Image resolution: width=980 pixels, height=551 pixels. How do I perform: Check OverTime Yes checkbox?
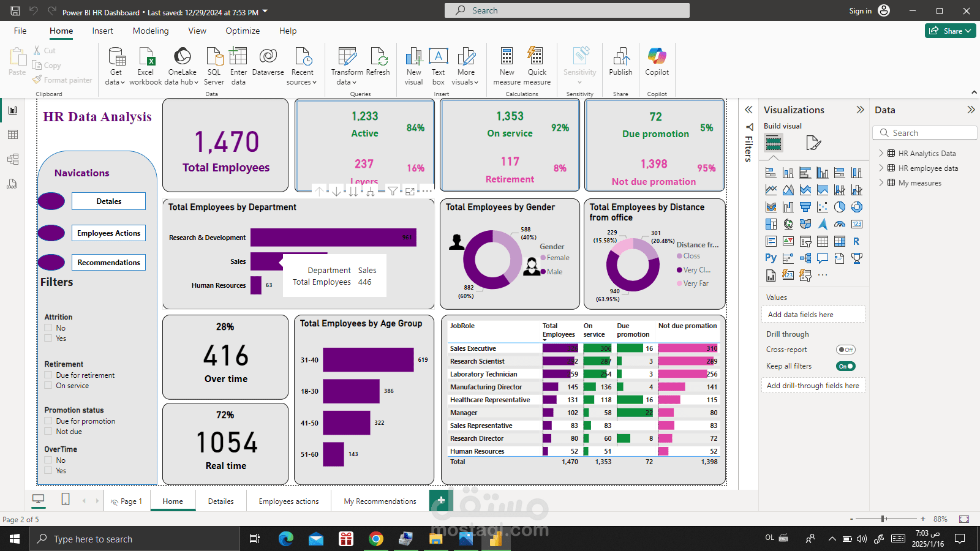click(x=48, y=471)
